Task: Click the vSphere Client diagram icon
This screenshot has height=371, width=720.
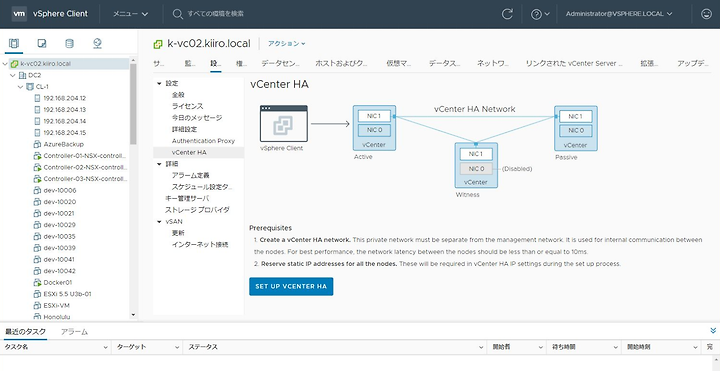Action: (x=284, y=124)
